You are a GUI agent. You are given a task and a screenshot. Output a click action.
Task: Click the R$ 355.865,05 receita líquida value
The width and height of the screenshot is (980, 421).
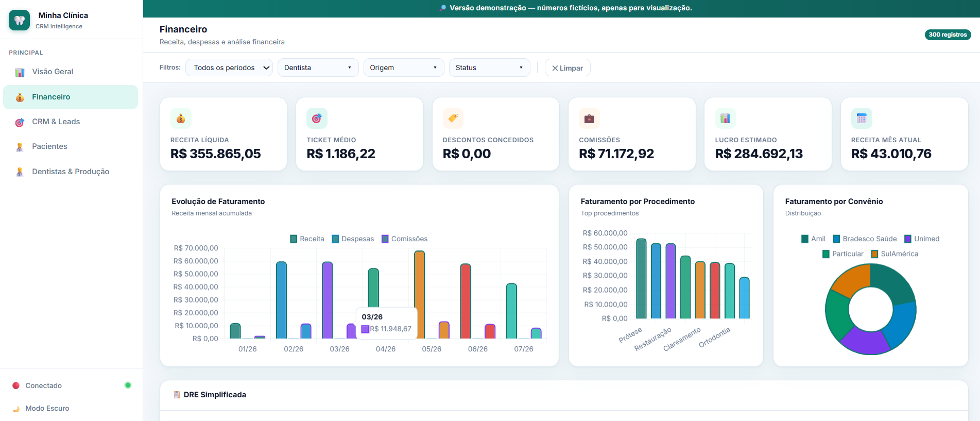(x=216, y=154)
